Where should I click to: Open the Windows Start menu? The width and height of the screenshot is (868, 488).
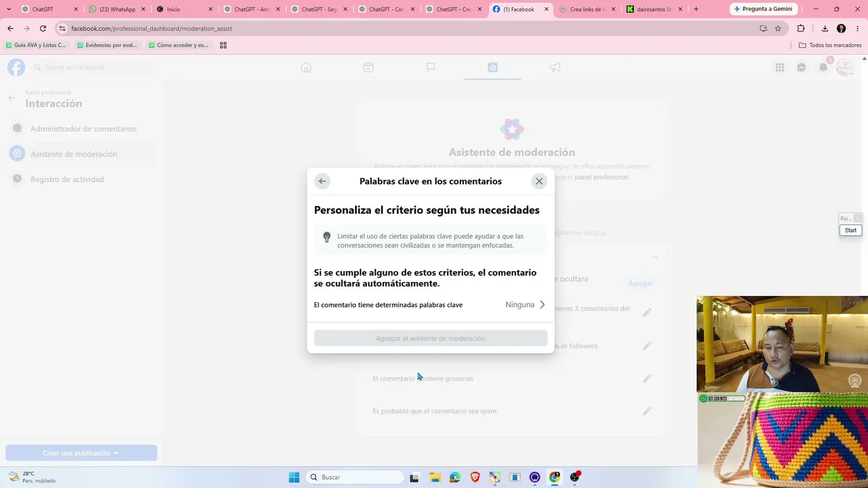(x=294, y=477)
